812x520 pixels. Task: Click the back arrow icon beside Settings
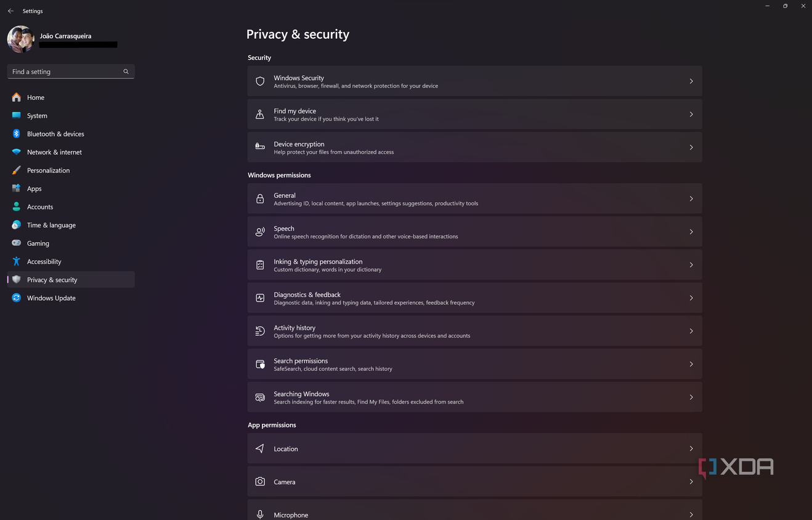[10, 11]
